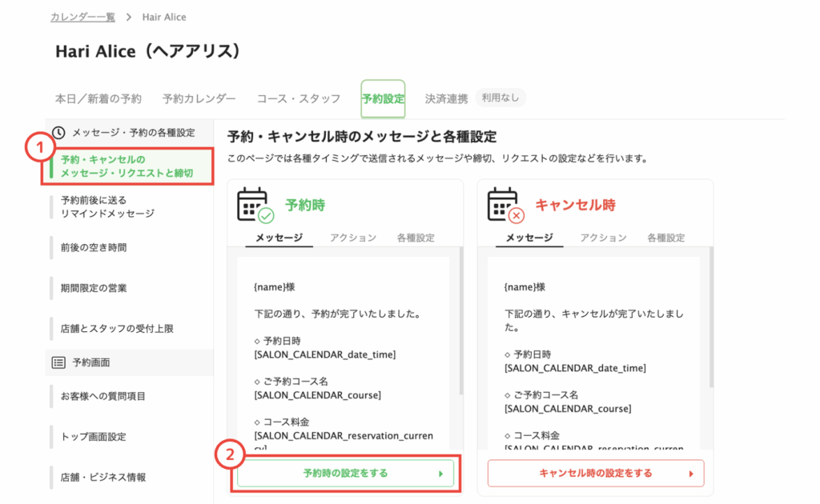Click the arrow on キャンセル時の設定をする button
This screenshot has height=504, width=820.
(690, 474)
